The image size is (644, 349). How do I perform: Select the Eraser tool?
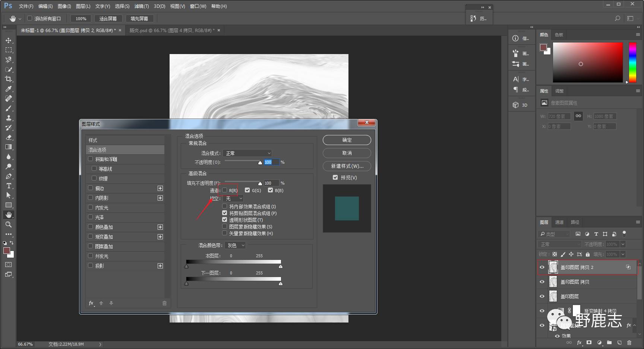(x=8, y=137)
